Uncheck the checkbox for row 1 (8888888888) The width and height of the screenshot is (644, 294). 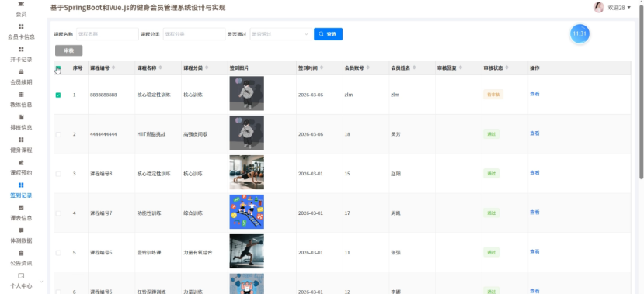click(x=58, y=95)
